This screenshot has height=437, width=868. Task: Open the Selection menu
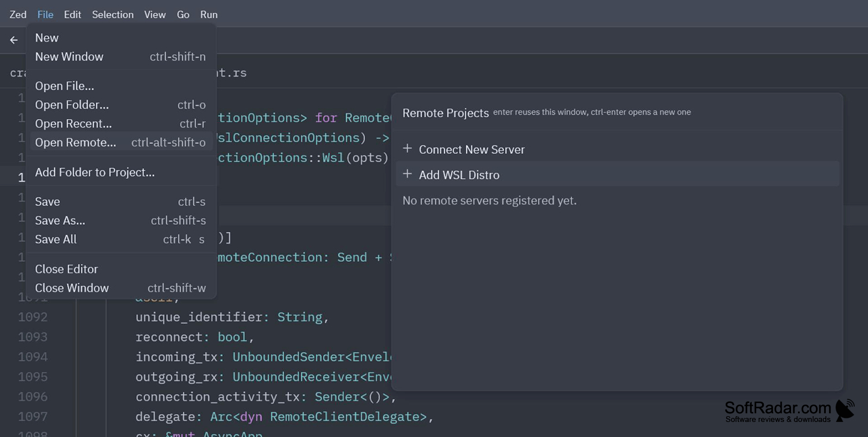click(113, 14)
